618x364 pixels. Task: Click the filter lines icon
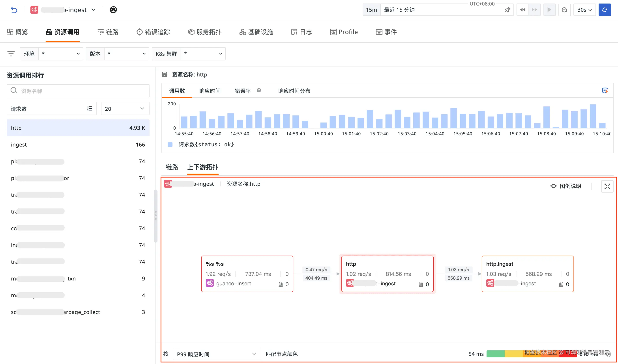pyautogui.click(x=11, y=54)
